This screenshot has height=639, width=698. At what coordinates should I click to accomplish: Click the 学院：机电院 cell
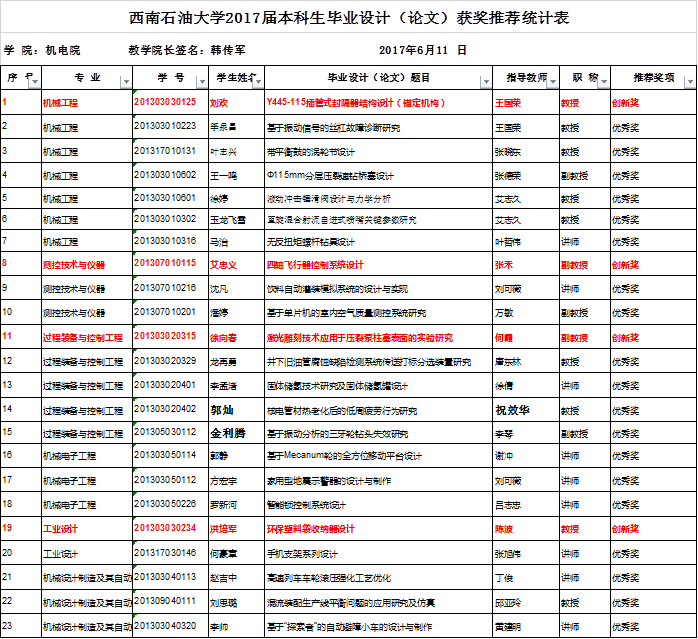click(x=43, y=49)
